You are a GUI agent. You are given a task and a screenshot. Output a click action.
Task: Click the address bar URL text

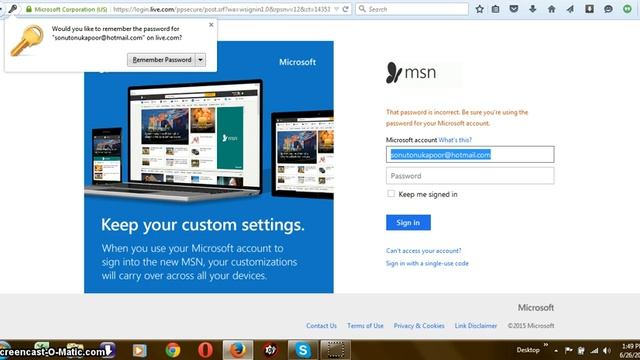click(222, 9)
